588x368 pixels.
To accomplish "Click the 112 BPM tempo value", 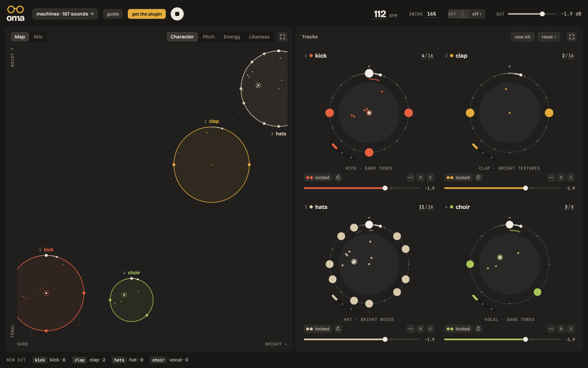I will (380, 14).
